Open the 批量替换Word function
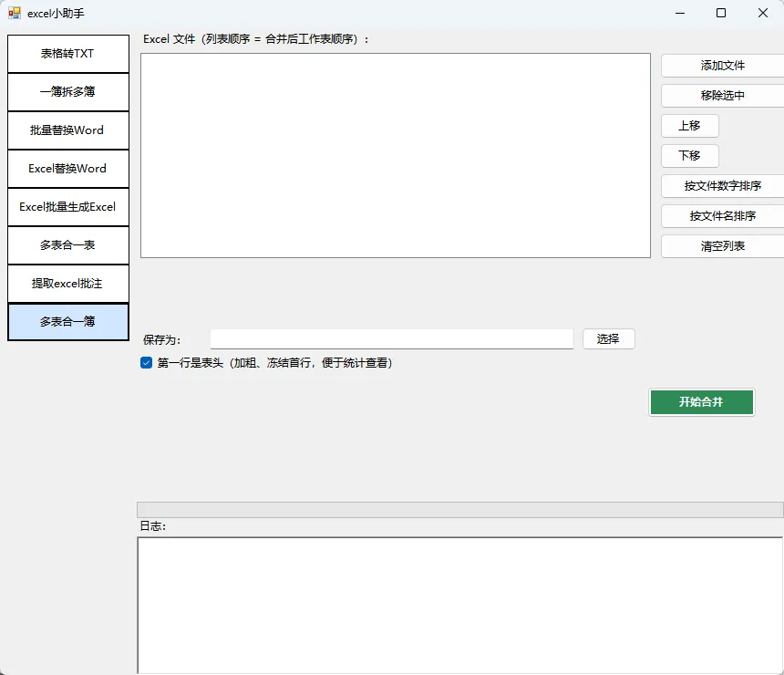The height and width of the screenshot is (675, 784). [x=68, y=130]
